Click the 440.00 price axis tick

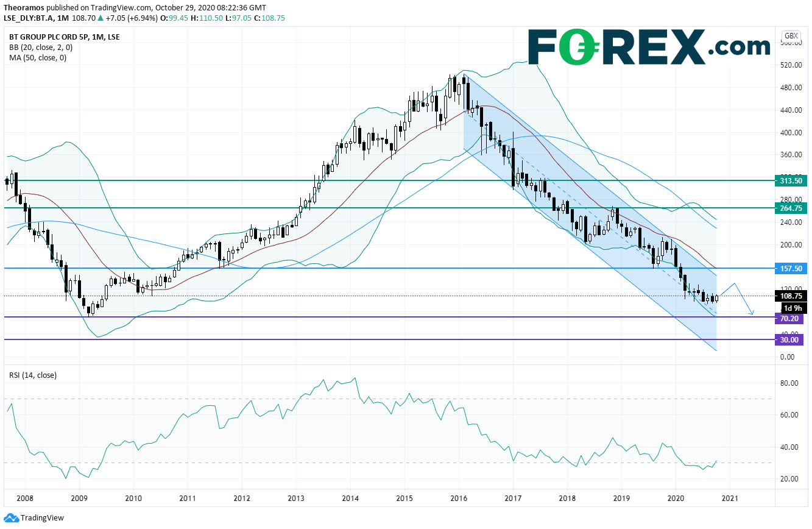click(792, 110)
